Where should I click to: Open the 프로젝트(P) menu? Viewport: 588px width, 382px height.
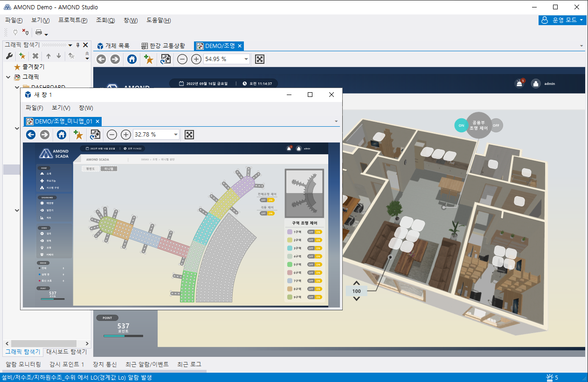coord(73,20)
